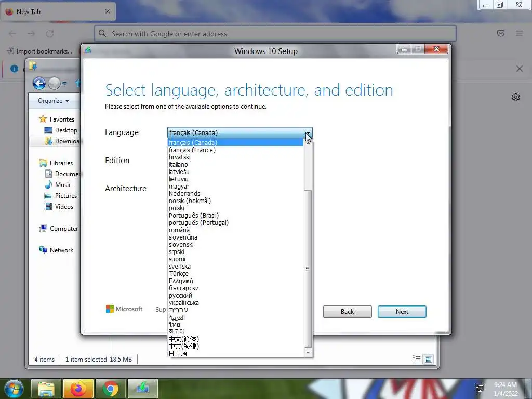This screenshot has height=399, width=532.
Task: Pick italiano from the language list
Action: (236, 165)
